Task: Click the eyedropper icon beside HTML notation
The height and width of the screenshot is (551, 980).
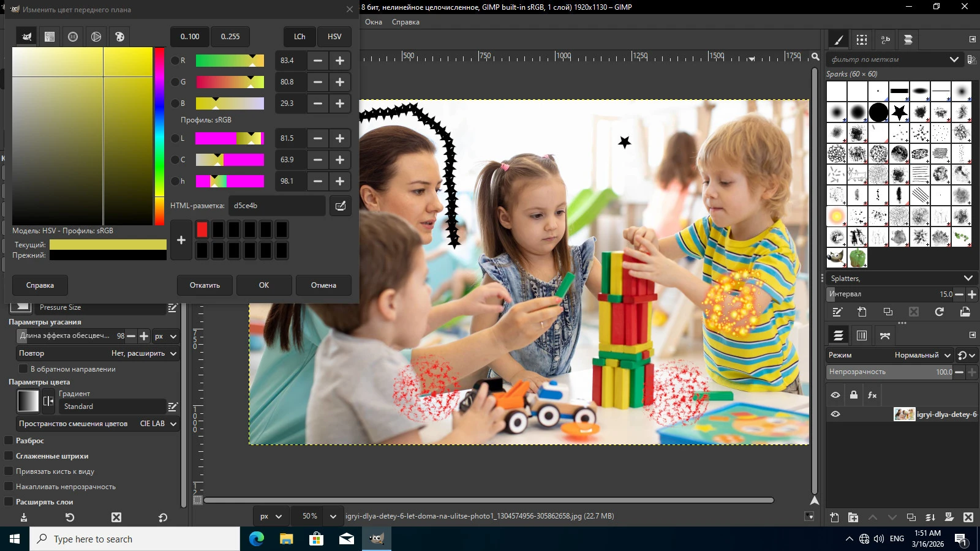Action: coord(340,206)
